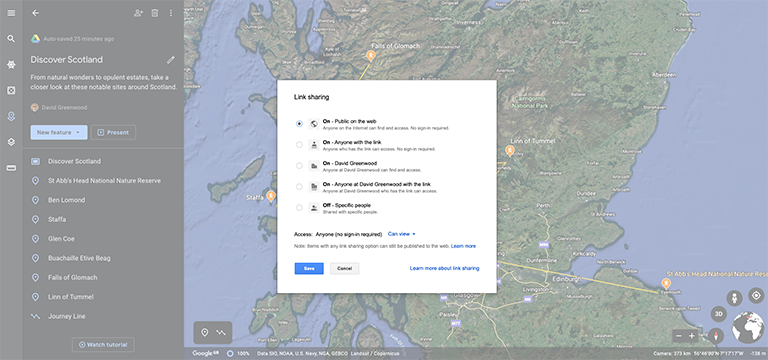Click the compass north icon
This screenshot has width=768, height=360.
click(716, 336)
